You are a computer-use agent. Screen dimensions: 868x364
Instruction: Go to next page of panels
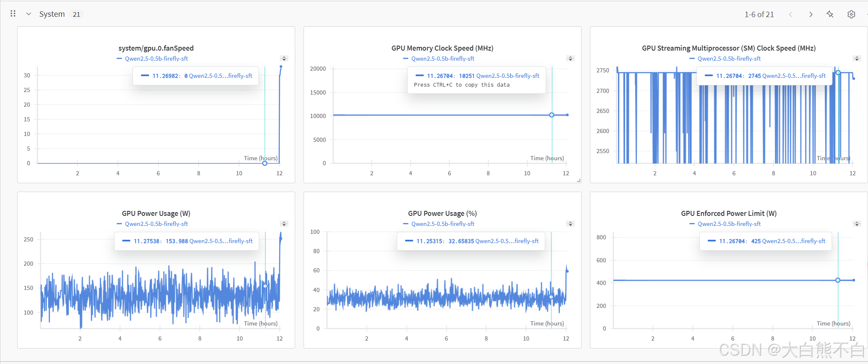[x=811, y=14]
